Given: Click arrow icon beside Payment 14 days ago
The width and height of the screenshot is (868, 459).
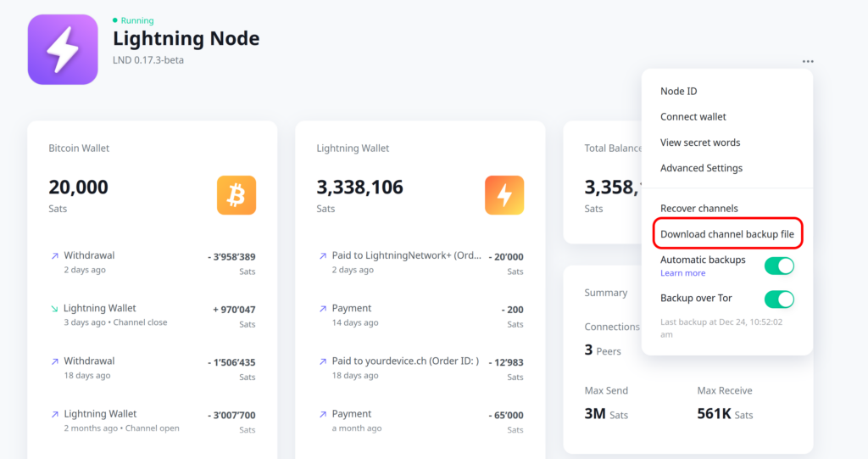Looking at the screenshot, I should tap(323, 309).
